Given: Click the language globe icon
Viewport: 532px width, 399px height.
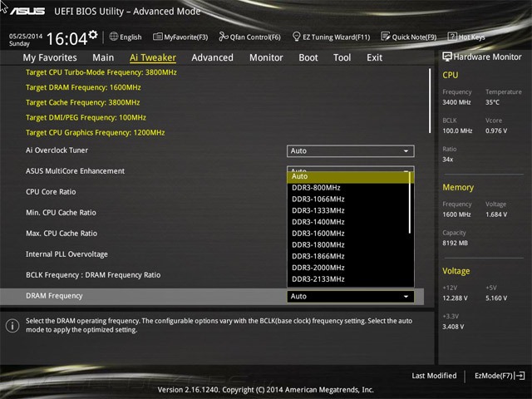Looking at the screenshot, I should [114, 37].
